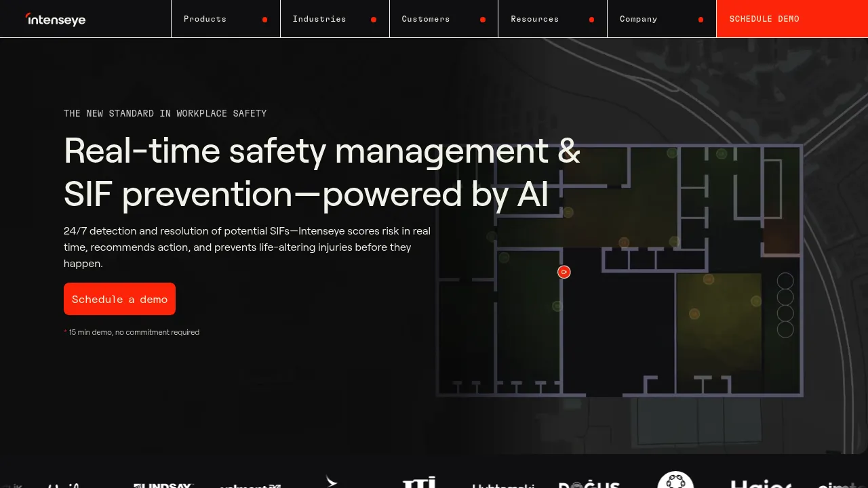Click the red camera marker on floor plan
This screenshot has width=868, height=488.
point(564,272)
